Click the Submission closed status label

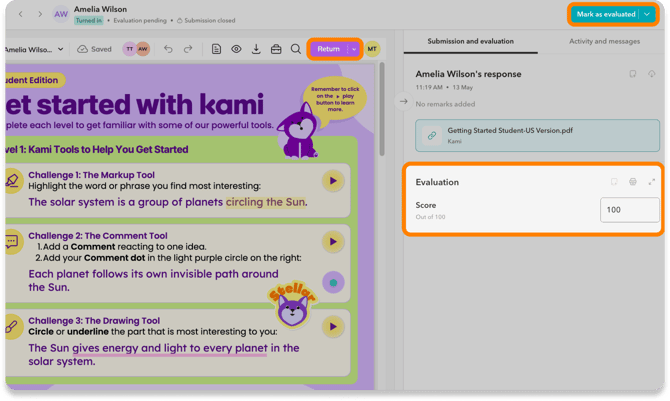206,21
